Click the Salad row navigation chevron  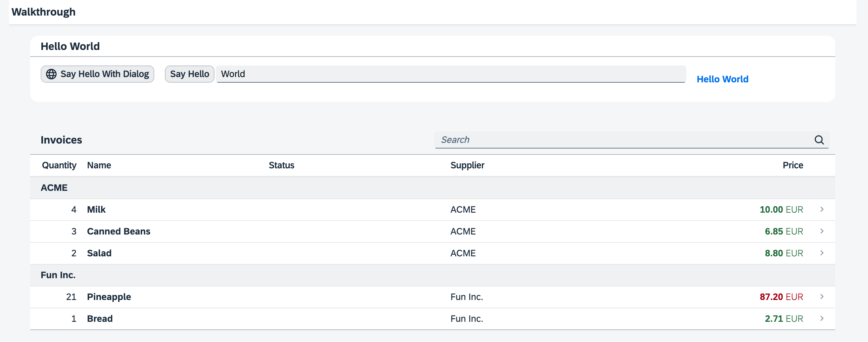coord(822,253)
